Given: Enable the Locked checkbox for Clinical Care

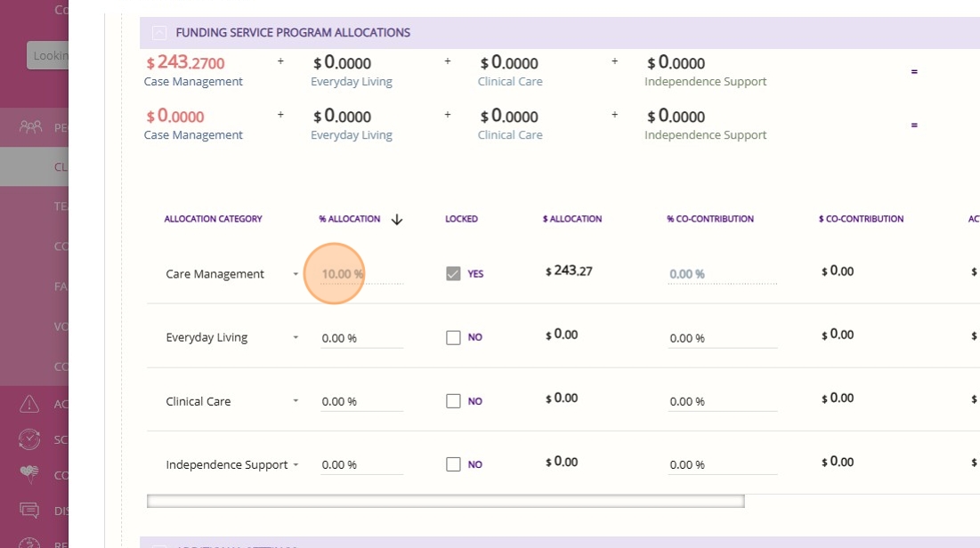Looking at the screenshot, I should coord(453,401).
